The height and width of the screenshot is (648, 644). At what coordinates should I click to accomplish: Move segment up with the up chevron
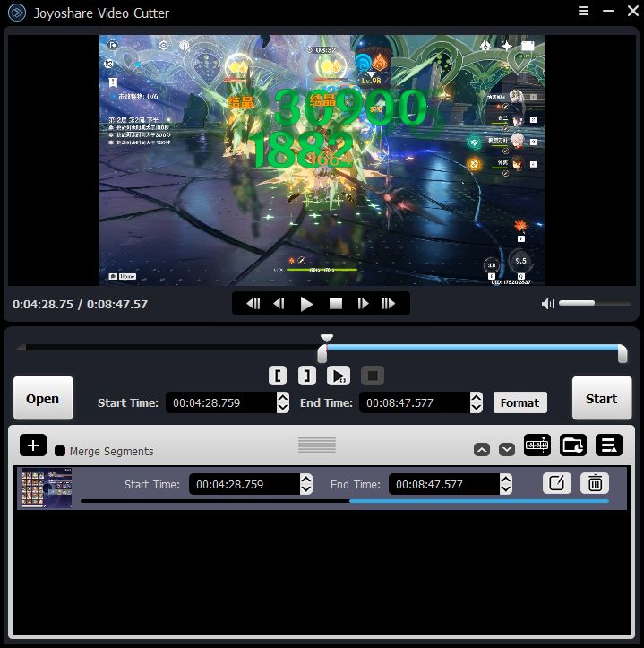(x=482, y=449)
